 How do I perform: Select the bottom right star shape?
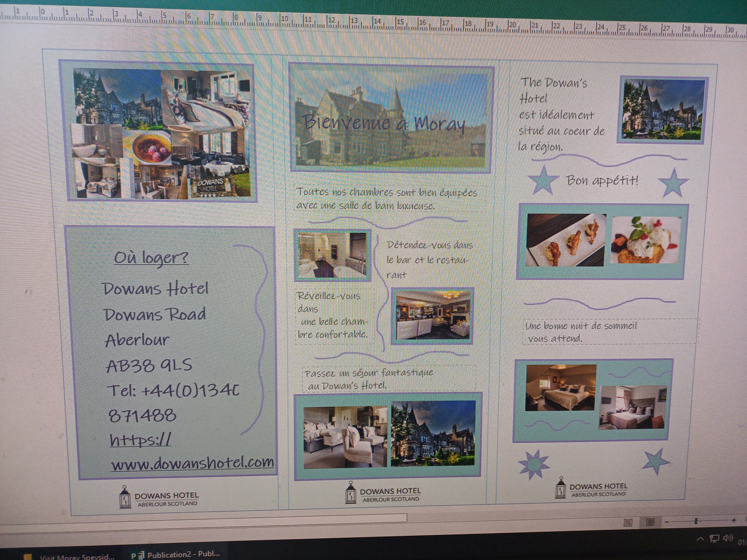[655, 461]
